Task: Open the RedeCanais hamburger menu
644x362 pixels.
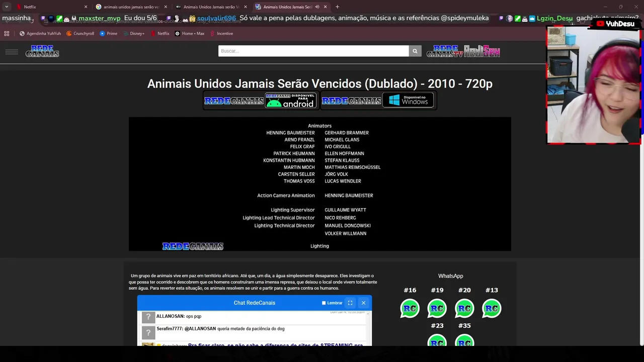Action: click(x=12, y=52)
